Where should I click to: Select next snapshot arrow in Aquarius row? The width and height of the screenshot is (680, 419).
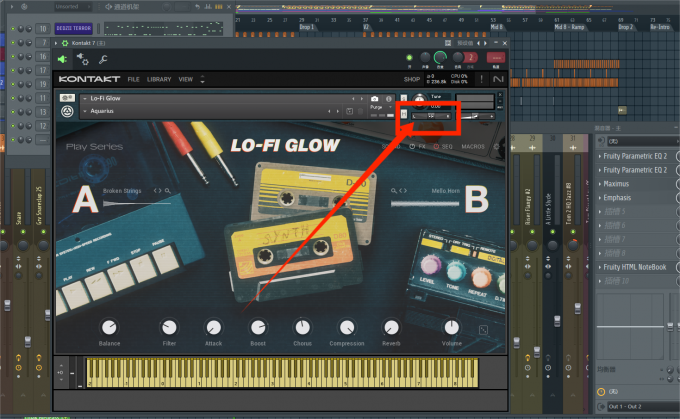pos(338,111)
